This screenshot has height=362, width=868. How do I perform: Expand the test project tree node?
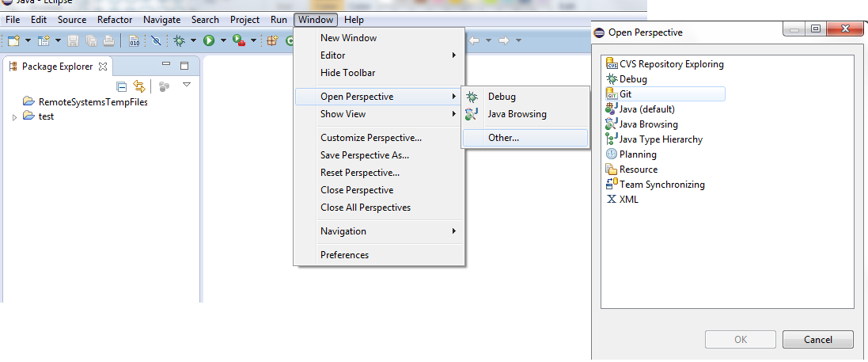(14, 116)
